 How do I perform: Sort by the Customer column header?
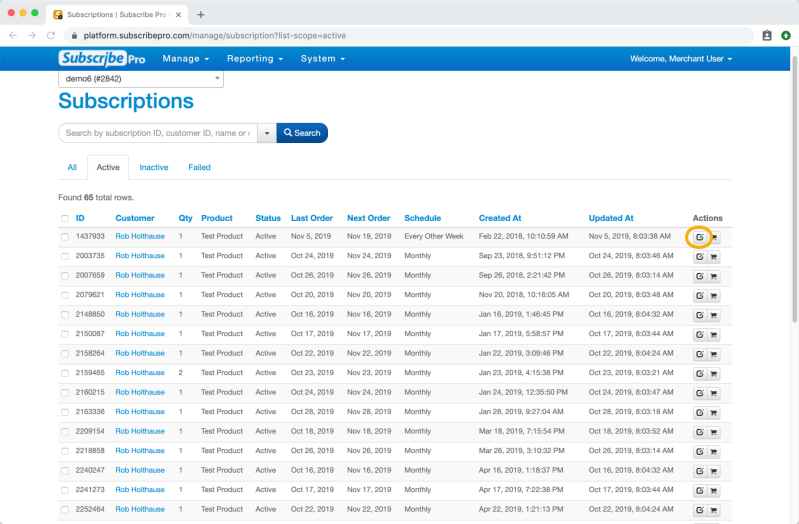click(135, 218)
